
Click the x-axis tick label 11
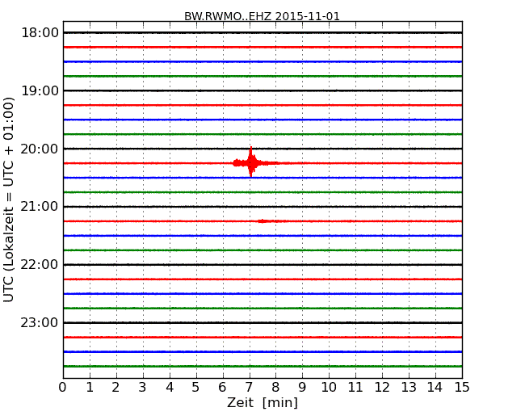[x=355, y=388]
